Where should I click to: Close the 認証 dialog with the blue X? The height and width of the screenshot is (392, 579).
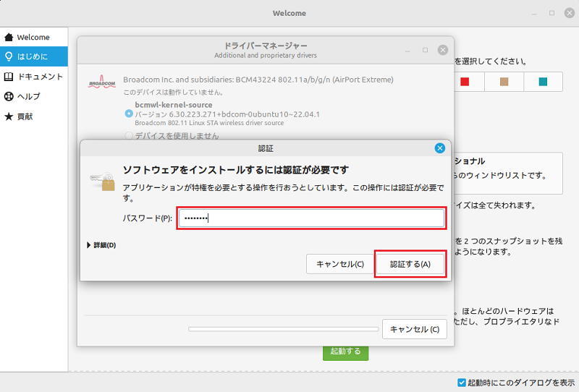point(439,148)
